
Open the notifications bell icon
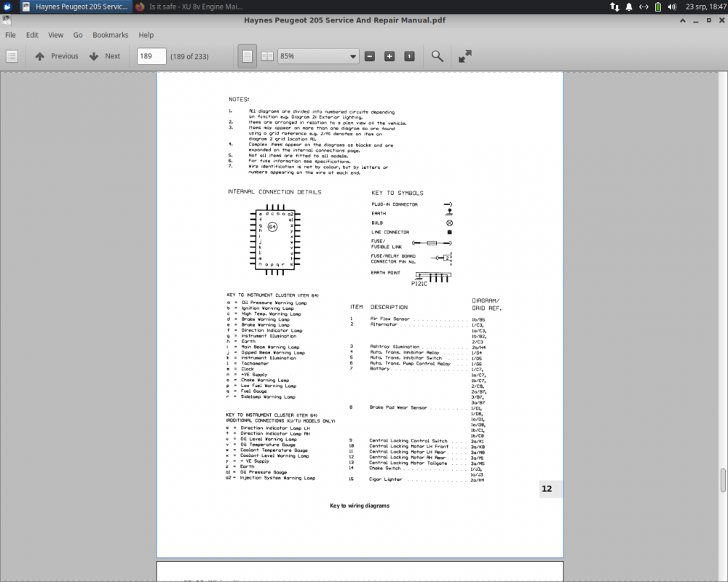point(629,7)
